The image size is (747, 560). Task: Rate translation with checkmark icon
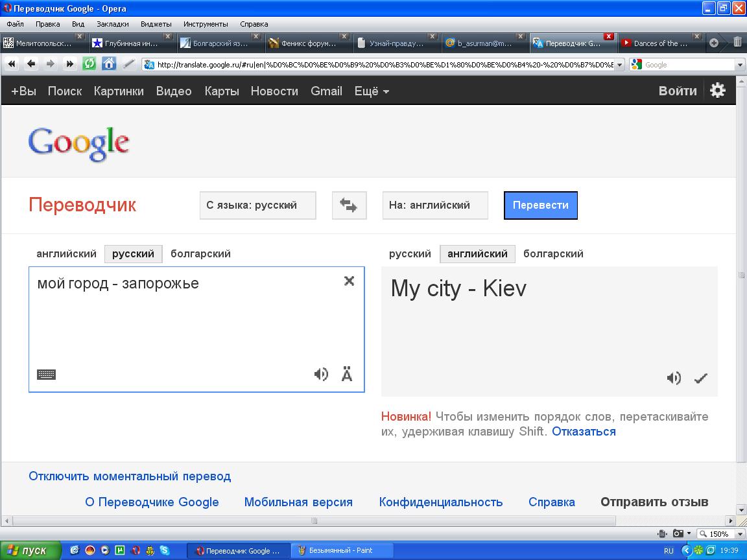tap(701, 378)
